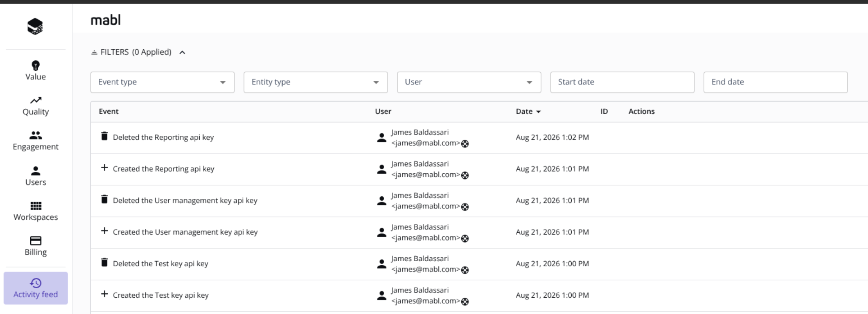Click support badge icon in Deleted Test key row
This screenshot has width=868, height=314.
465,270
